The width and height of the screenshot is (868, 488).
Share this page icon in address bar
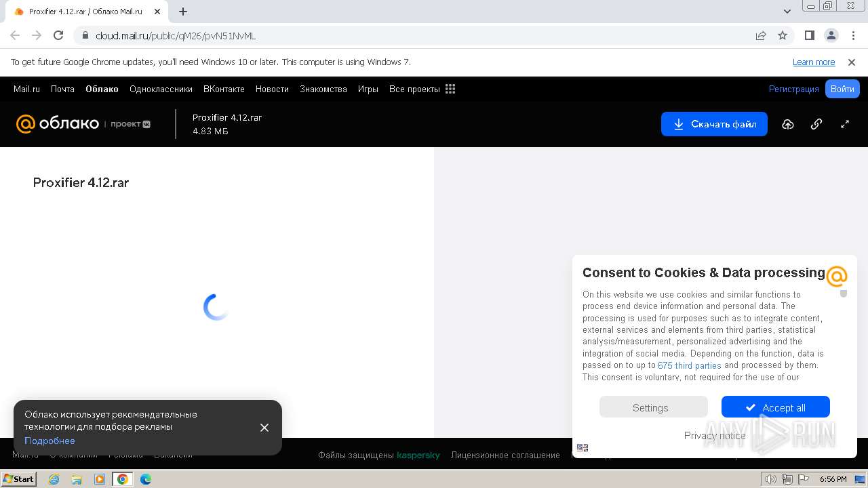coord(761,36)
